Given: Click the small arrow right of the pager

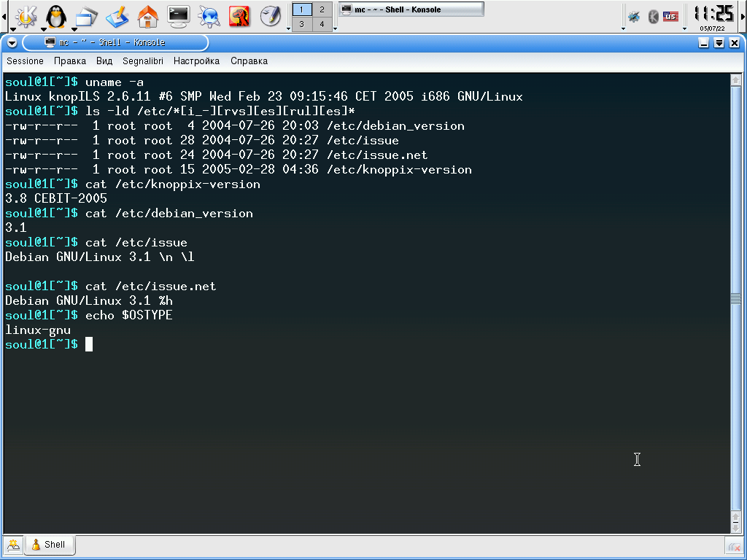Looking at the screenshot, I should [x=336, y=28].
